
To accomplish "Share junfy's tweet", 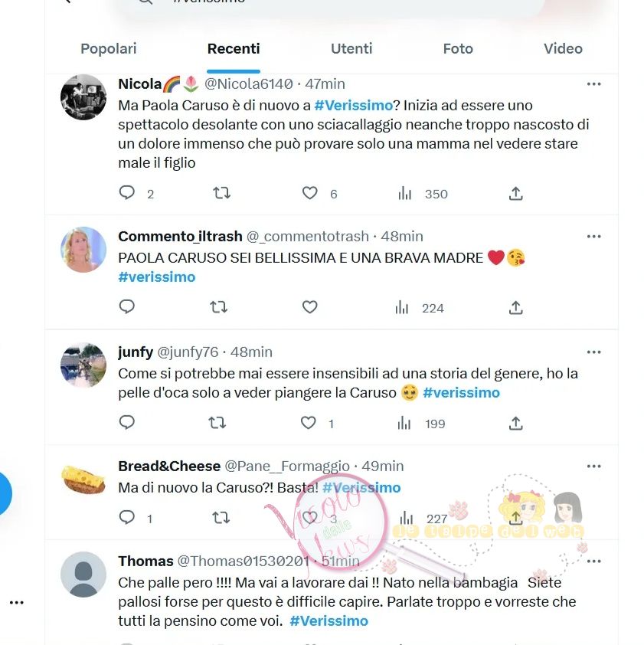I will point(515,423).
